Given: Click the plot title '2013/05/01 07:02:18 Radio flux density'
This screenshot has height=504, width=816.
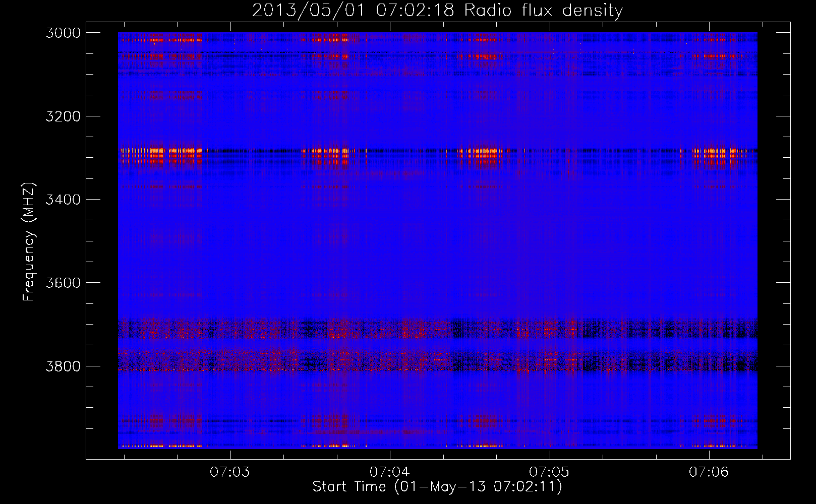Looking at the screenshot, I should click(x=437, y=11).
